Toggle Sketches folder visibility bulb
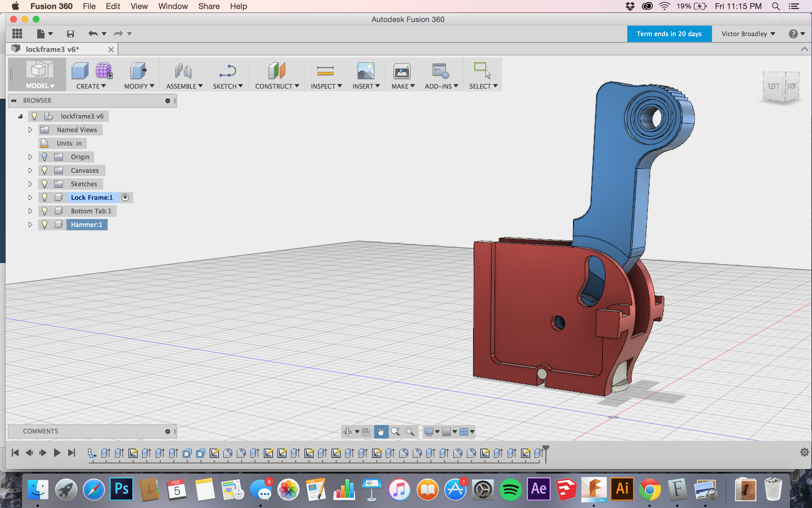 pos(44,184)
